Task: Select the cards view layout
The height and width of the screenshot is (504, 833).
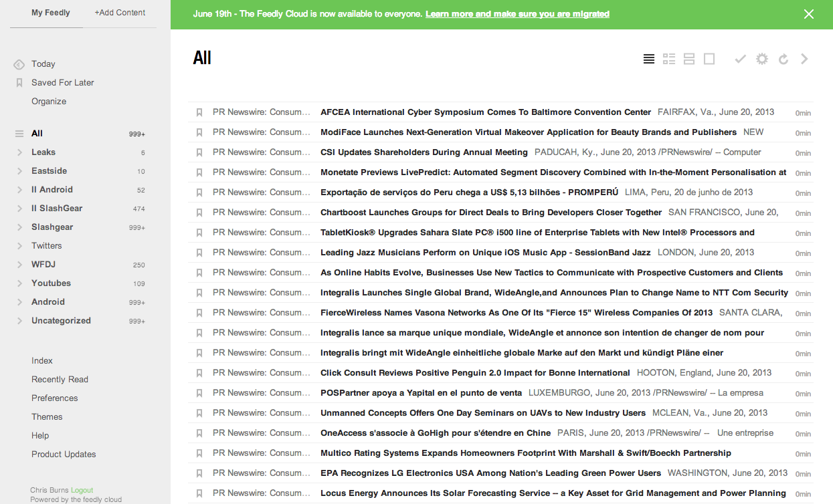Action: (x=688, y=59)
